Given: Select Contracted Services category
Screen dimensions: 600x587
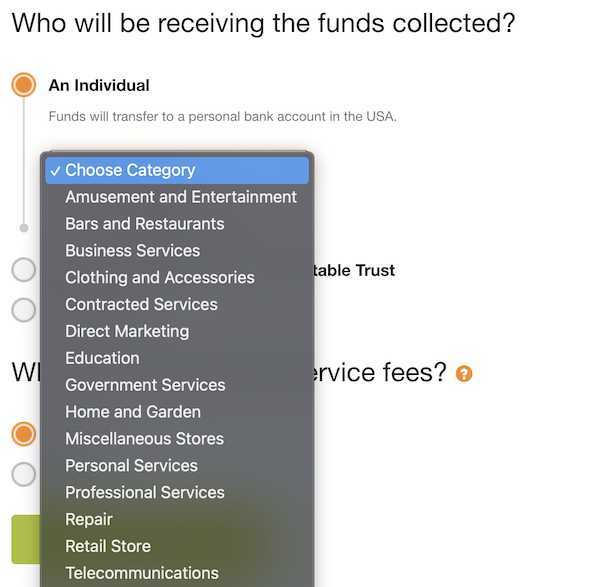Looking at the screenshot, I should tap(177, 305).
